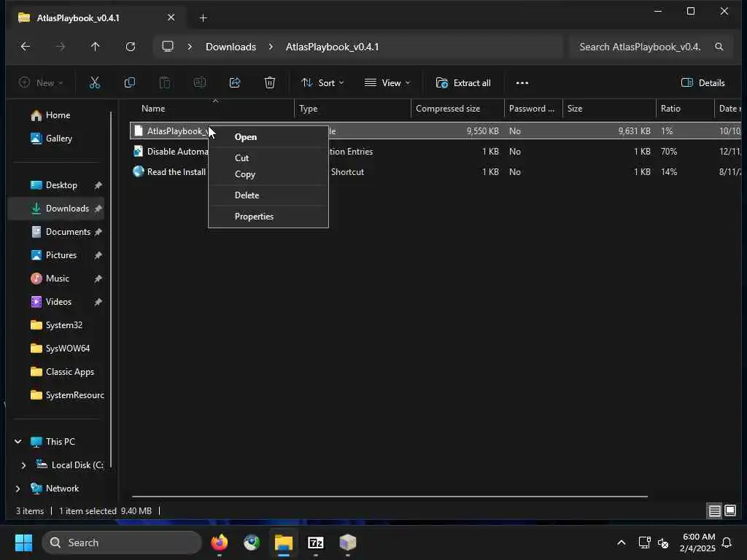This screenshot has height=560, width=747.
Task: Choose Copy in the context menu
Action: coord(268,174)
